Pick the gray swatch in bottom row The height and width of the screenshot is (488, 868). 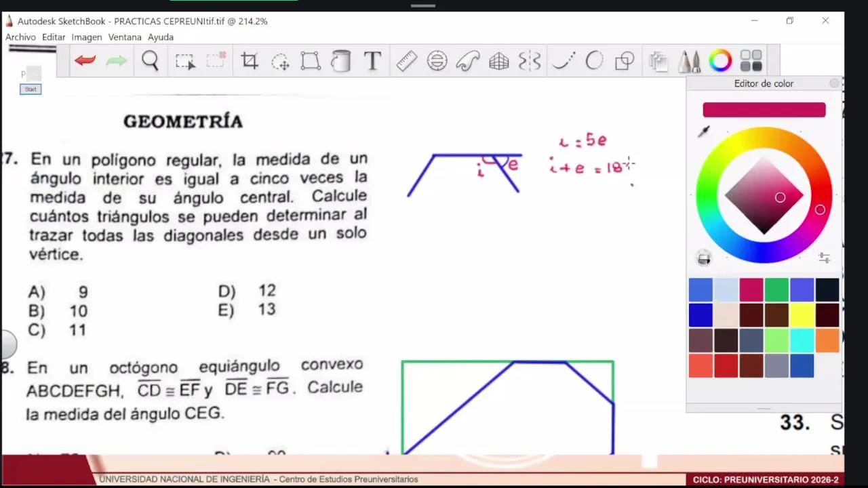click(776, 366)
